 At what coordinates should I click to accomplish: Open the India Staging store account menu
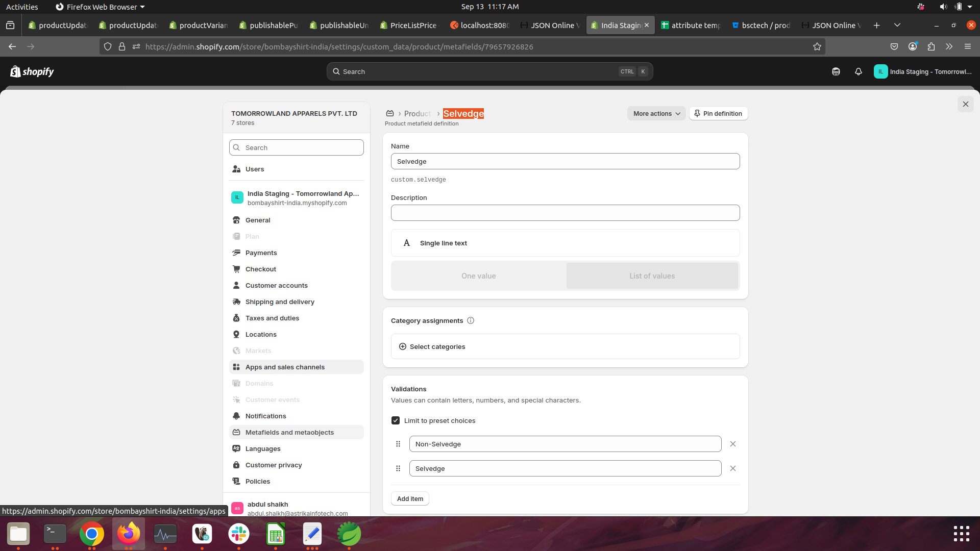coord(923,72)
